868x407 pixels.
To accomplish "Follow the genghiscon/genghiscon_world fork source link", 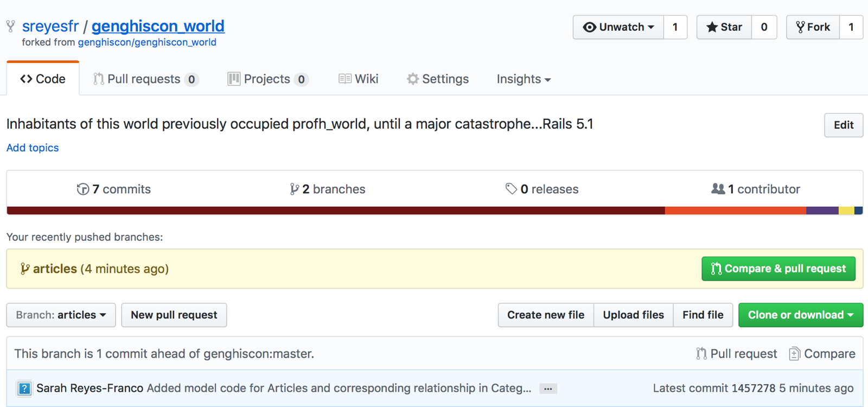I will 147,42.
